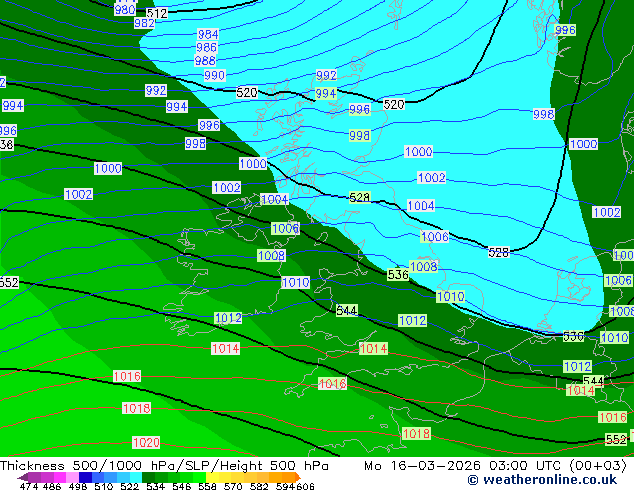The height and width of the screenshot is (490, 634).
Task: Click the legend value 546
Action: click(x=182, y=486)
